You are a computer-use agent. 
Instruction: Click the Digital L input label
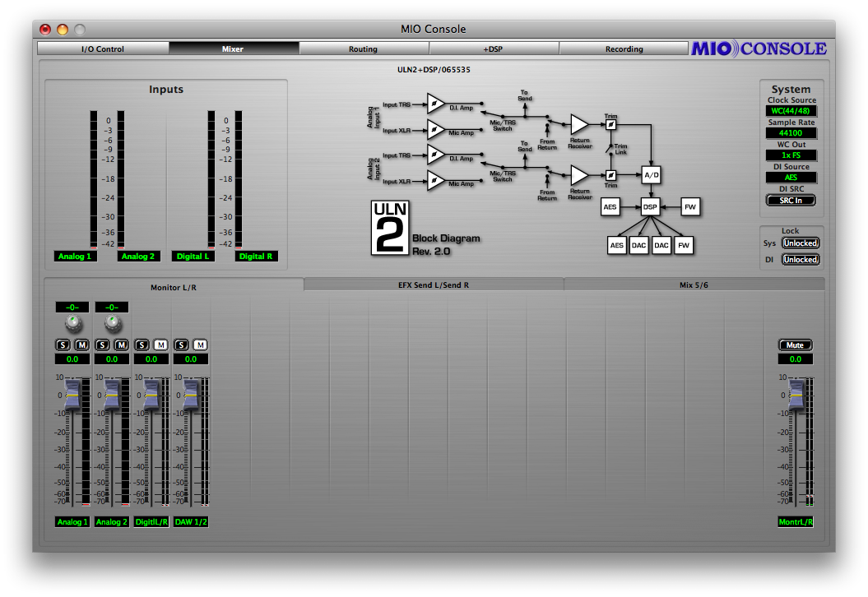[193, 257]
